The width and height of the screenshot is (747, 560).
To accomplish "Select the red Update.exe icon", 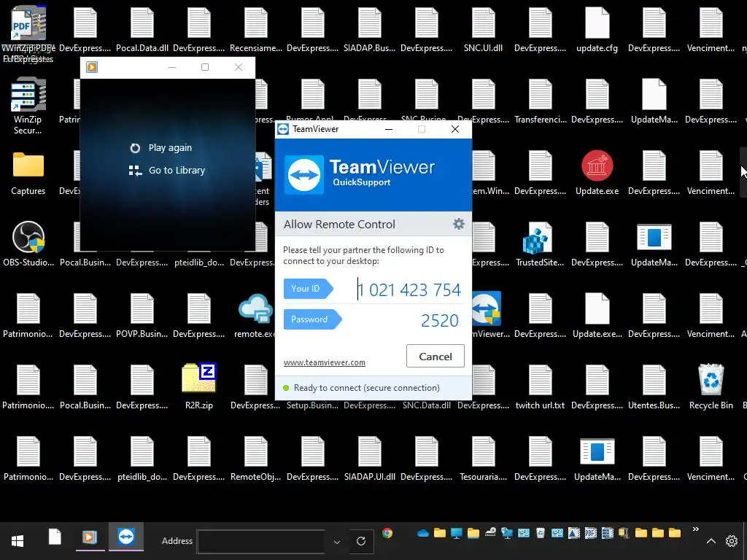I will (597, 172).
